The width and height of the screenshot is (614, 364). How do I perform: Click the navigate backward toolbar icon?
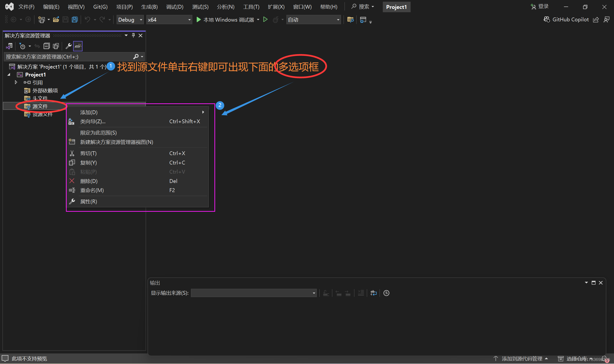(13, 19)
